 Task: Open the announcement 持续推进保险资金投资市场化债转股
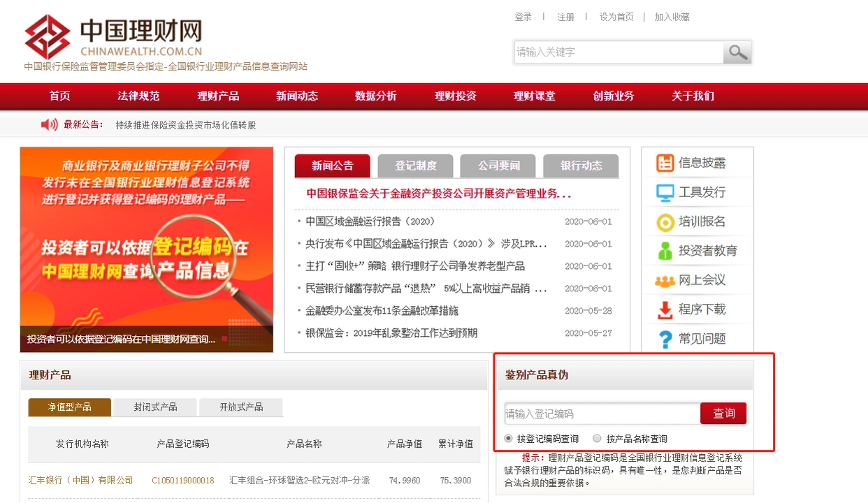point(186,125)
